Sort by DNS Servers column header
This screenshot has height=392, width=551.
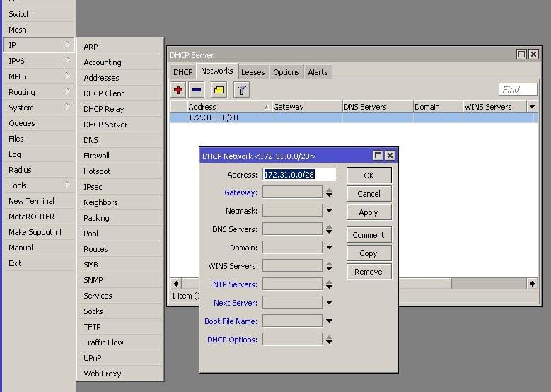[x=378, y=107]
